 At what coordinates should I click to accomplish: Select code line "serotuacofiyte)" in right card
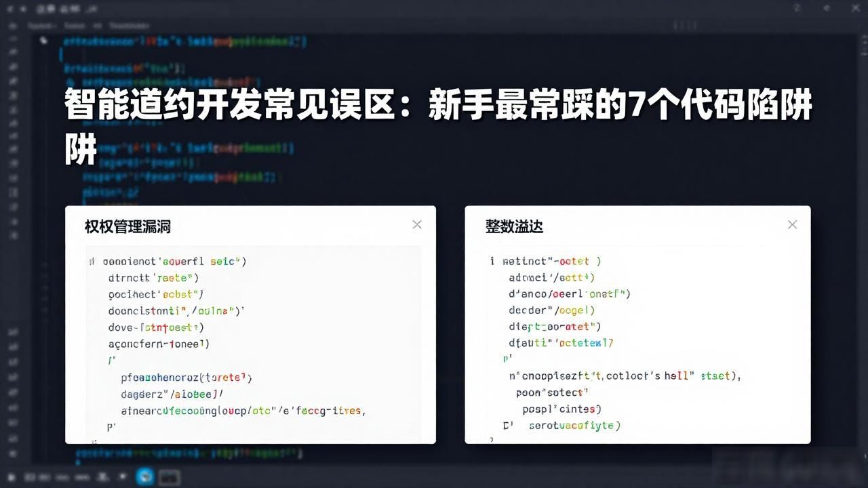574,426
